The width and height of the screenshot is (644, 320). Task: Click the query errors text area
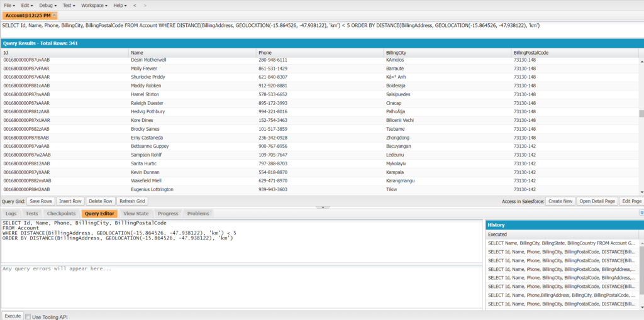pos(241,286)
